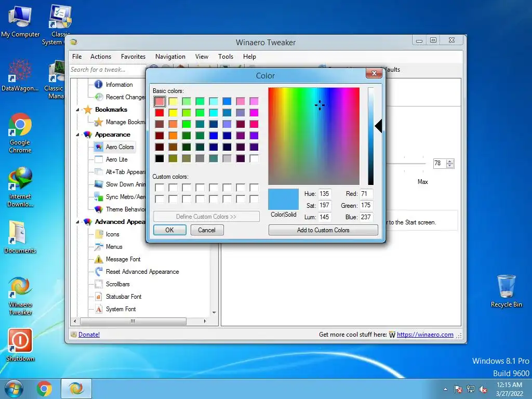
Task: Show hidden tray icons arrow
Action: pyautogui.click(x=445, y=389)
